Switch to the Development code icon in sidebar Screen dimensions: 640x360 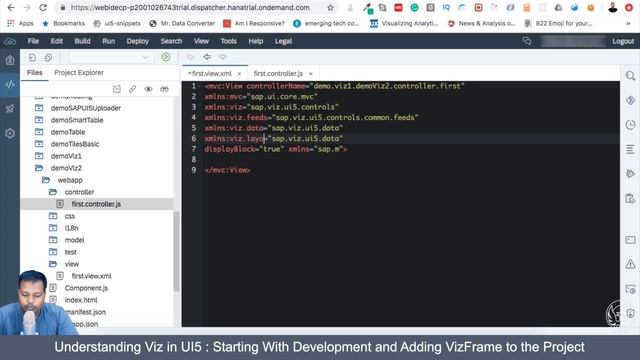tap(10, 84)
